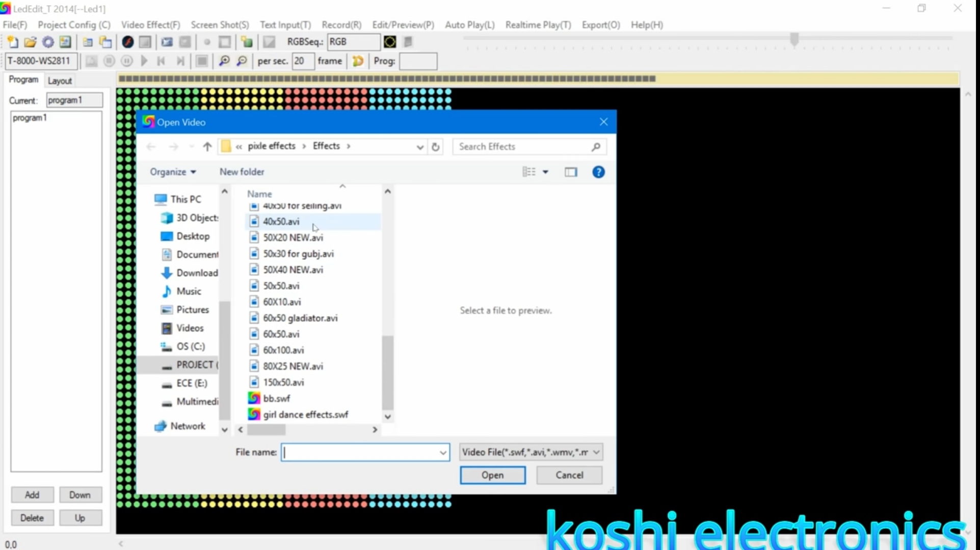Click the Open project folder icon
The height and width of the screenshot is (550, 980).
(30, 42)
